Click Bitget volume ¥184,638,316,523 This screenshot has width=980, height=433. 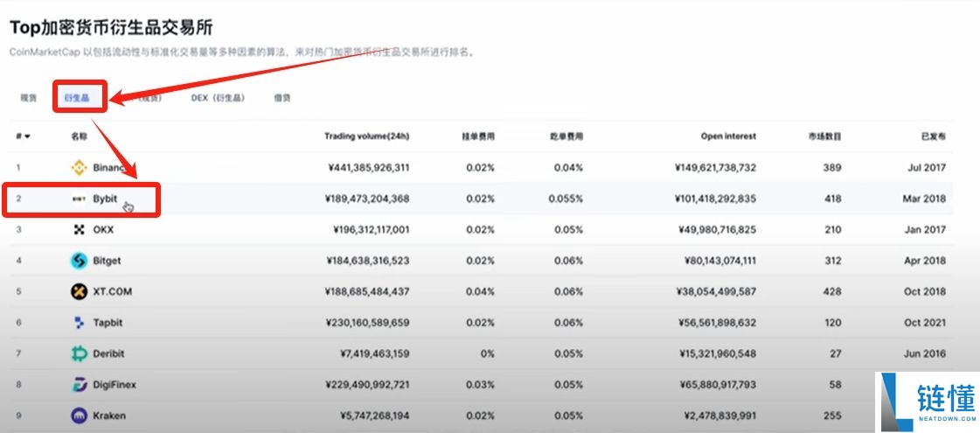point(367,261)
